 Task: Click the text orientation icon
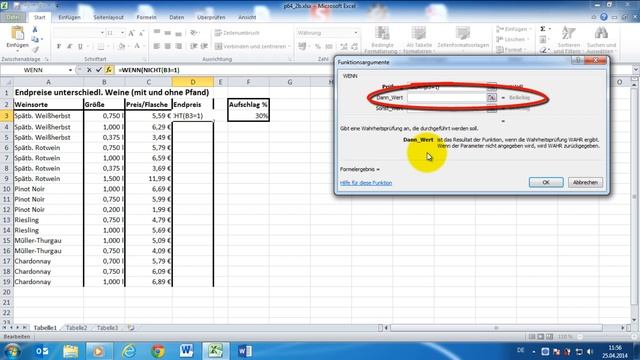[x=193, y=33]
